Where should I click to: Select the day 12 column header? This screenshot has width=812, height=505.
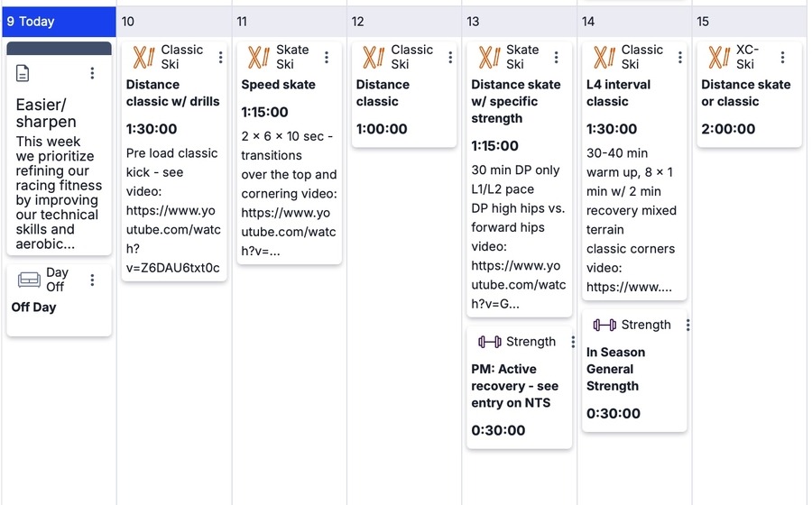click(404, 22)
